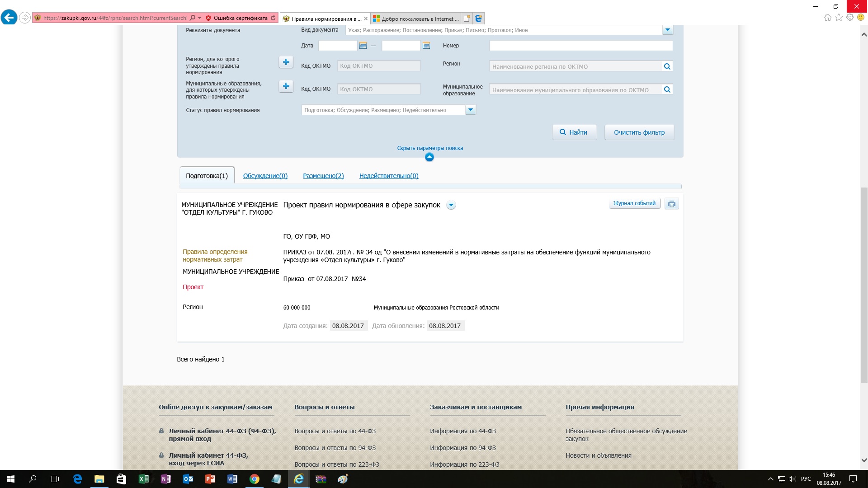The height and width of the screenshot is (488, 868).
Task: Open the Журнал событий link
Action: point(634,203)
